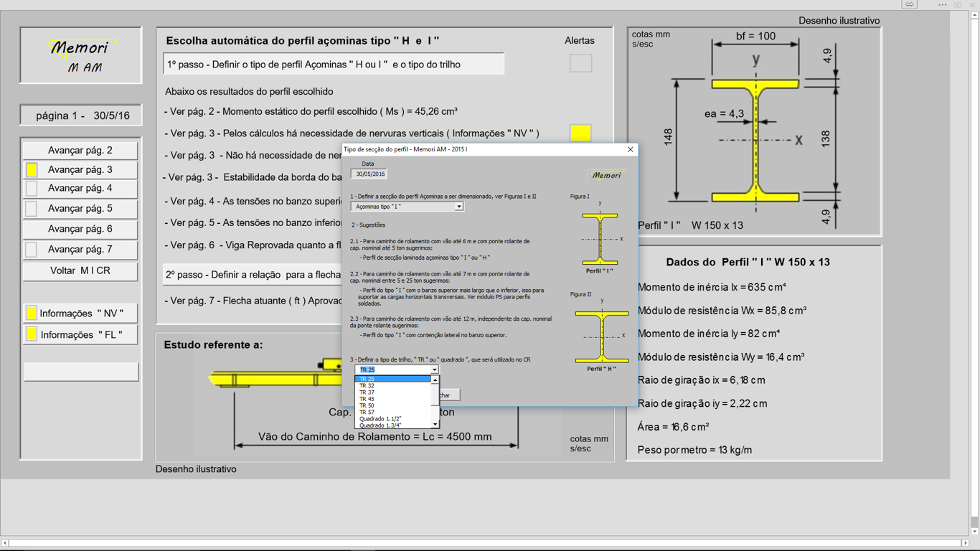Click the Memori logo in dialog
980x551 pixels.
(606, 175)
